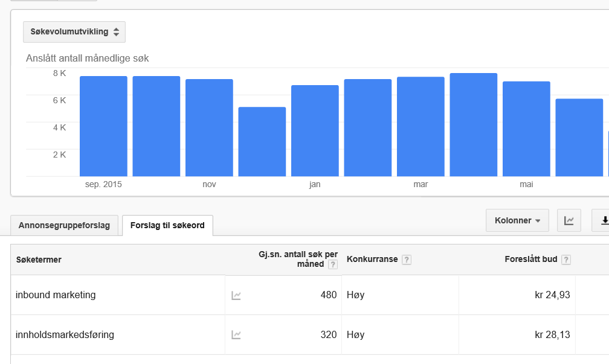The height and width of the screenshot is (364, 609).
Task: Open help for Gj.sn. antall søk per måned
Action: click(333, 264)
